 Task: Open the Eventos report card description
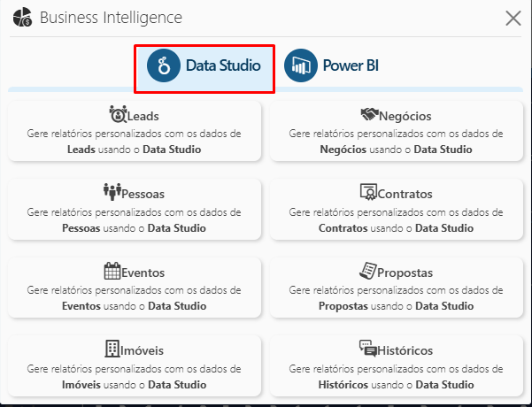[x=135, y=298]
